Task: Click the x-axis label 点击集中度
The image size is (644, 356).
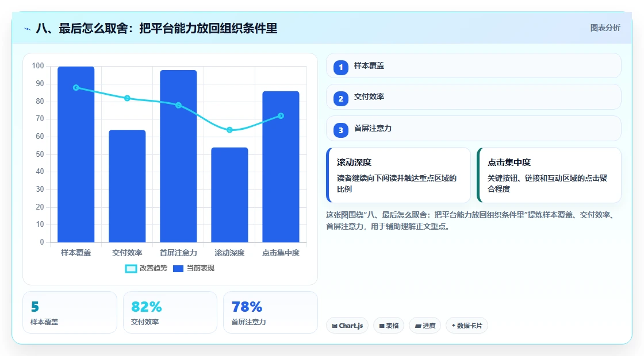Action: 281,253
